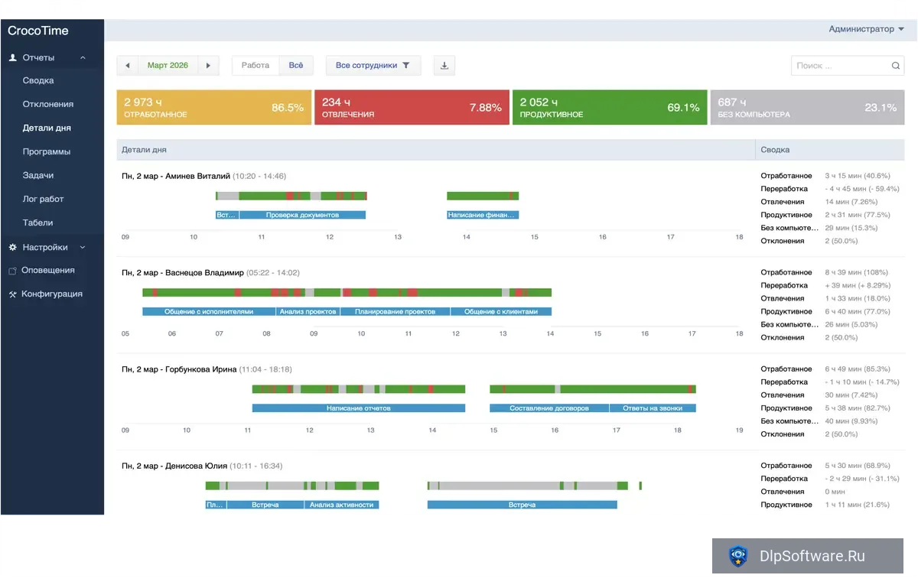Click the green Продуктивное summary tile
The image size is (918, 588).
(610, 108)
